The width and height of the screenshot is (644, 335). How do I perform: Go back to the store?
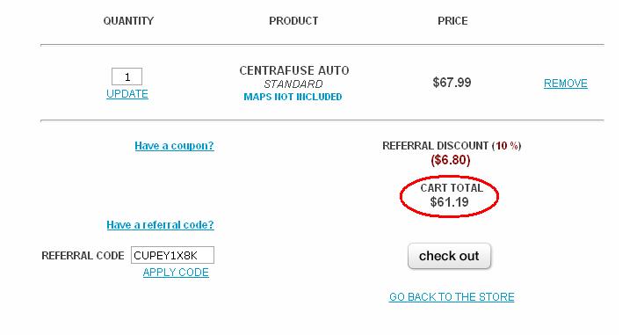[452, 297]
